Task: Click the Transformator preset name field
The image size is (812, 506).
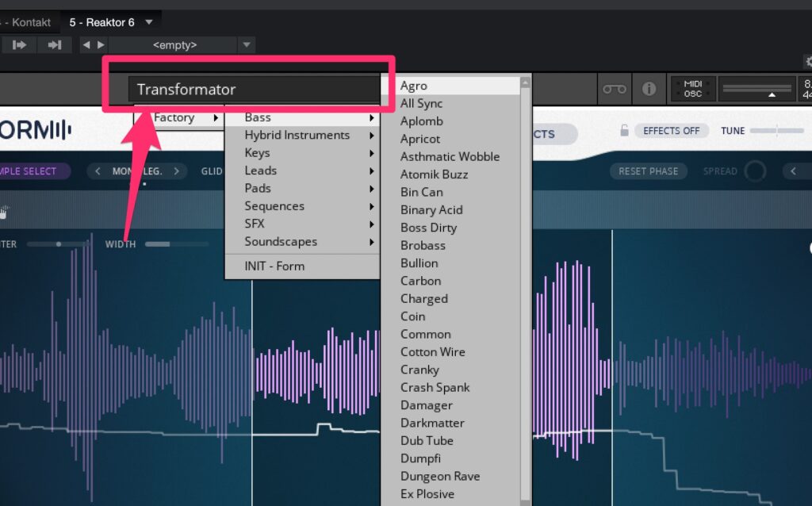Action: 254,90
